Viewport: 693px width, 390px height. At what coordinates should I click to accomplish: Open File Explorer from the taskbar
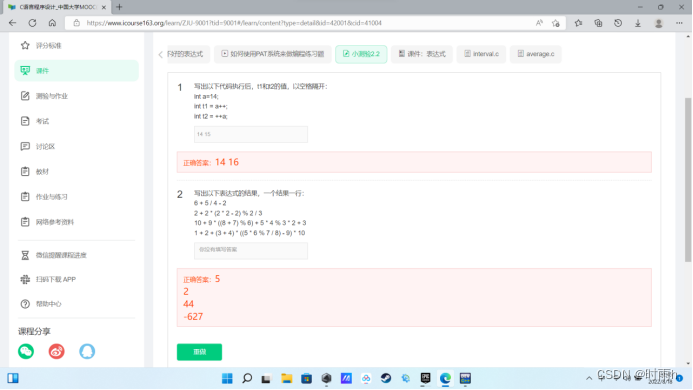coord(286,379)
